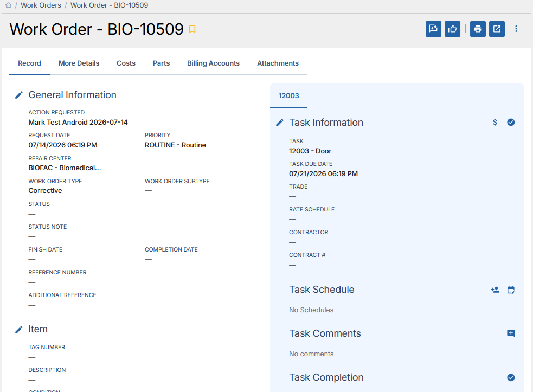Click the thumbs-up approve icon
This screenshot has width=533, height=392.
pos(452,29)
